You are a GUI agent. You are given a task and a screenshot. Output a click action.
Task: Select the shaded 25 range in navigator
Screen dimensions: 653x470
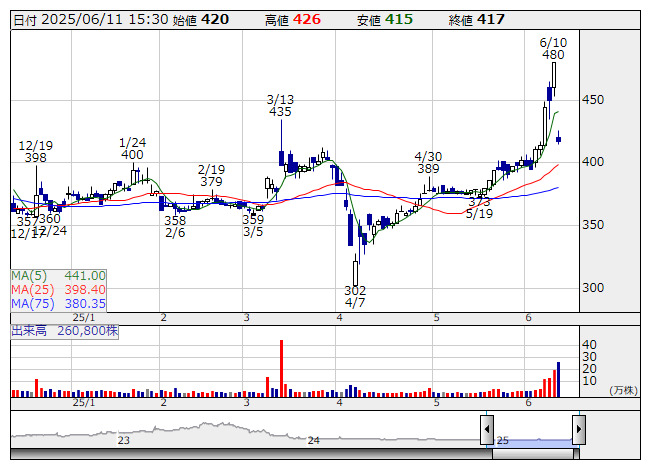tap(533, 441)
